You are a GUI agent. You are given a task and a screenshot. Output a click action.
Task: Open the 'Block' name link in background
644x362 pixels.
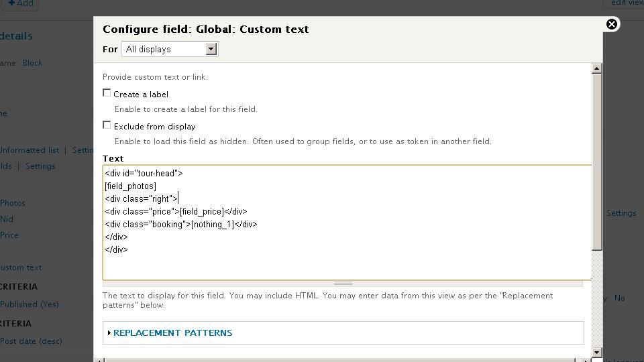coord(32,63)
